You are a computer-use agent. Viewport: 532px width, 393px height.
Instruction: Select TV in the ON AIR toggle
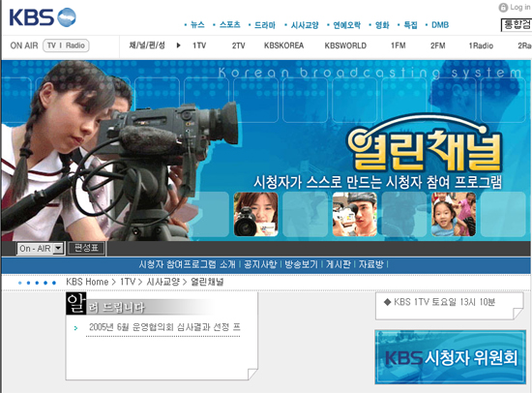click(x=51, y=45)
